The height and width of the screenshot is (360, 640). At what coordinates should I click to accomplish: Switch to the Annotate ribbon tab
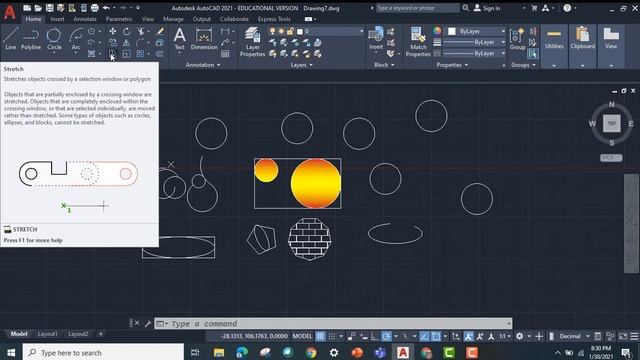(x=85, y=19)
